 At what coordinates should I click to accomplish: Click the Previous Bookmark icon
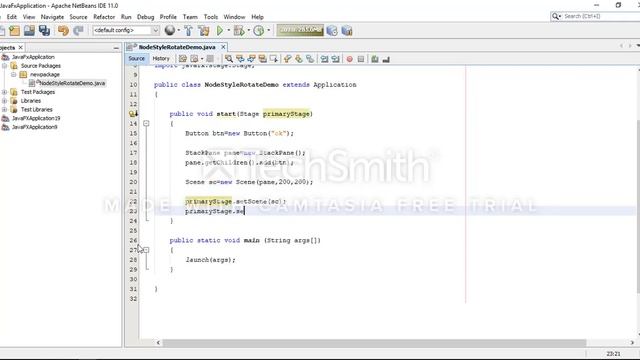(287, 59)
